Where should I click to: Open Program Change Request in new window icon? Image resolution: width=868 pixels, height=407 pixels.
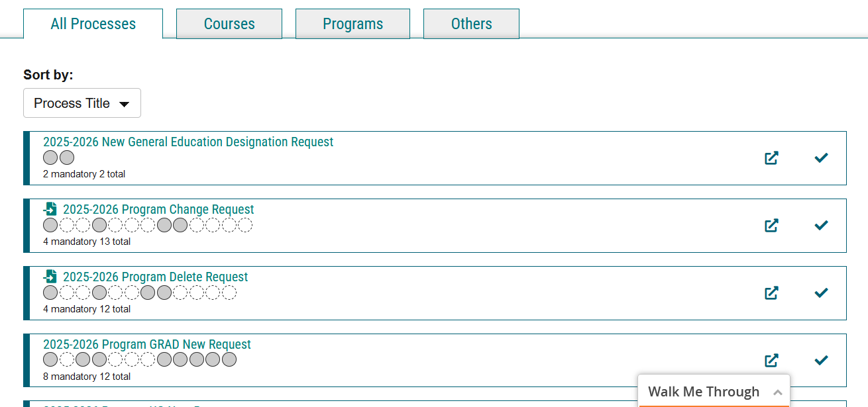(x=771, y=226)
